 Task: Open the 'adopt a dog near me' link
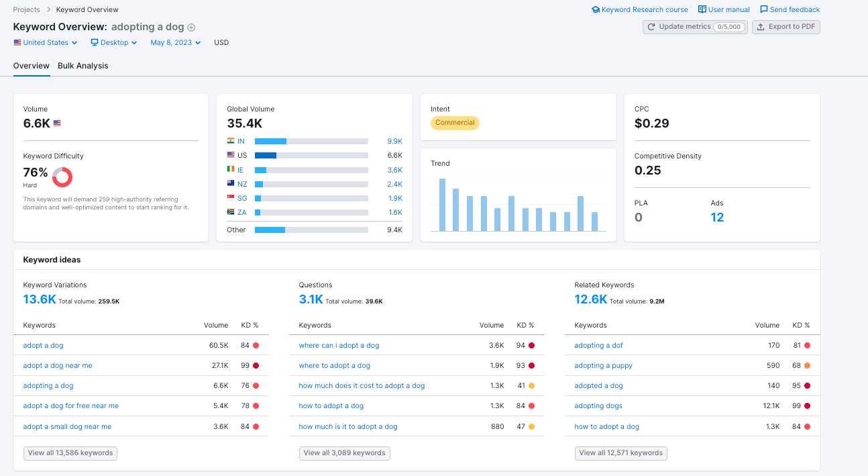[58, 366]
